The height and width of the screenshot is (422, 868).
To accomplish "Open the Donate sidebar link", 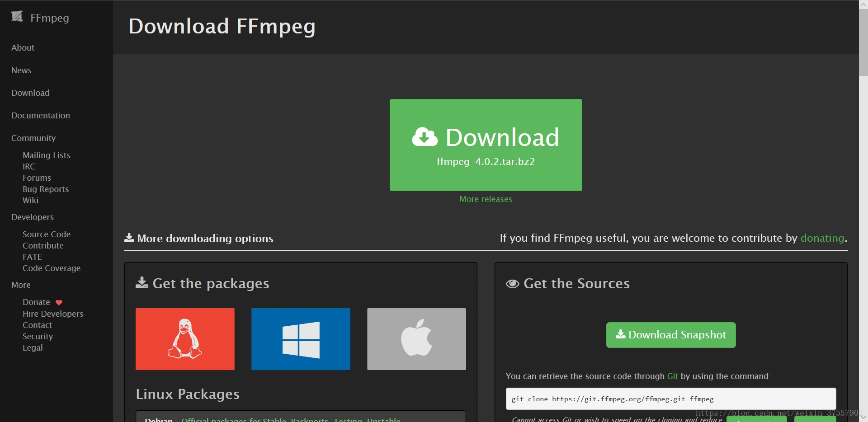I will pyautogui.click(x=36, y=302).
